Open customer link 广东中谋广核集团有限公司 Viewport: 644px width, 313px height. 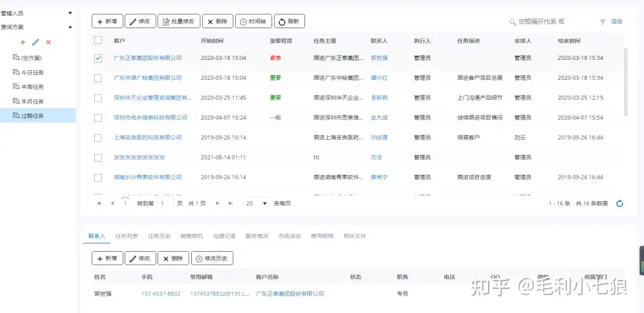pos(148,78)
